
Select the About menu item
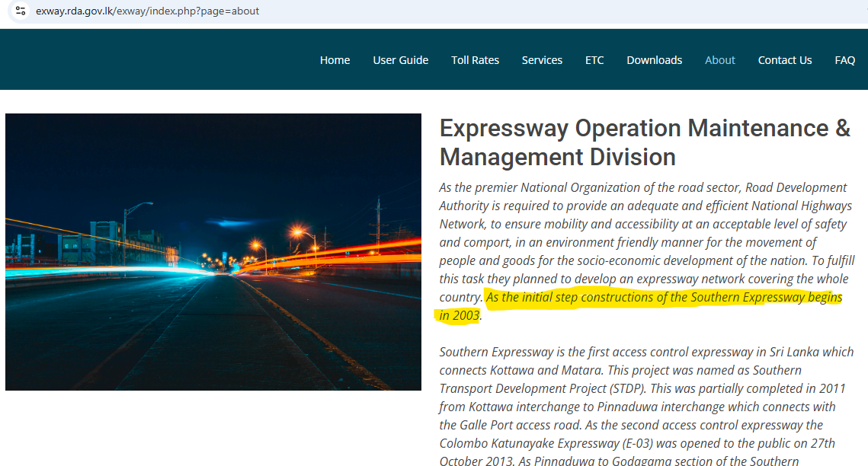719,59
